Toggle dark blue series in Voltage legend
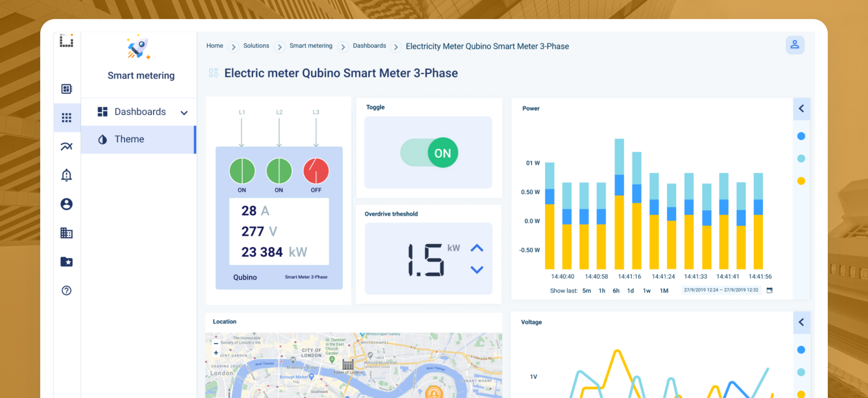The image size is (868, 398). click(x=801, y=350)
